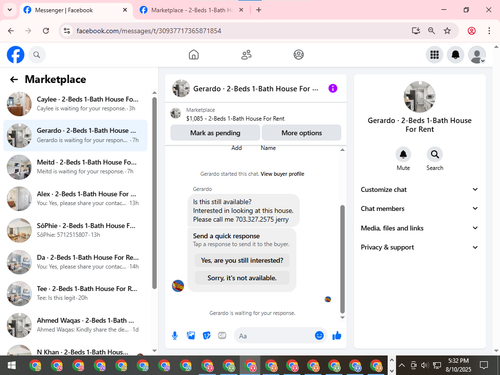Screen dimensions: 500x375
Task: Open the Windows notification center icon
Action: coord(484,365)
